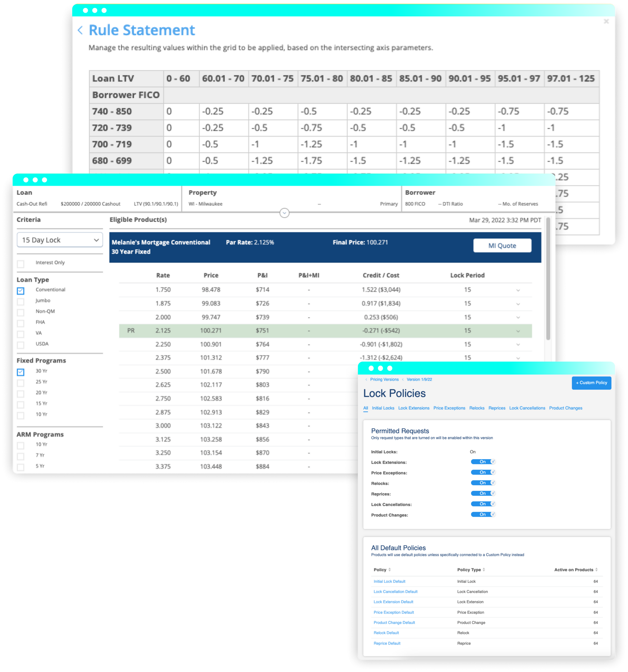The height and width of the screenshot is (672, 628).
Task: Close the Rule Statement dialog with X
Action: pos(606,22)
